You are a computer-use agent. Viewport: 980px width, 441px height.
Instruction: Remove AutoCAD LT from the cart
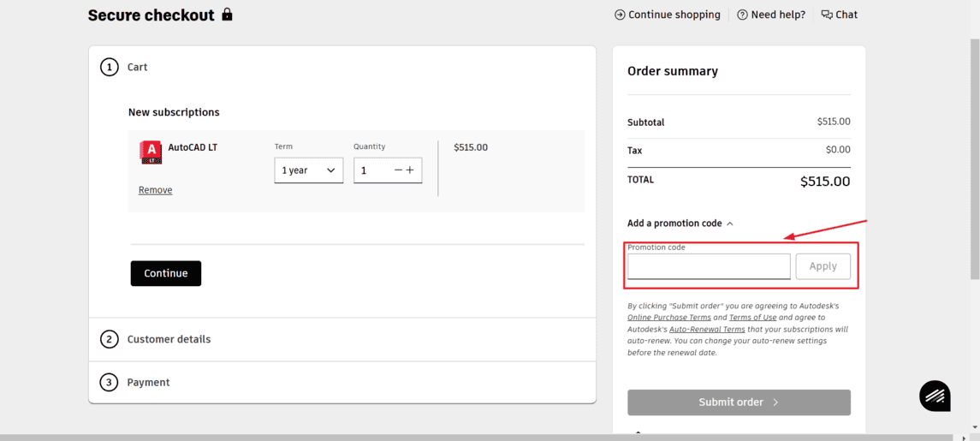point(156,190)
